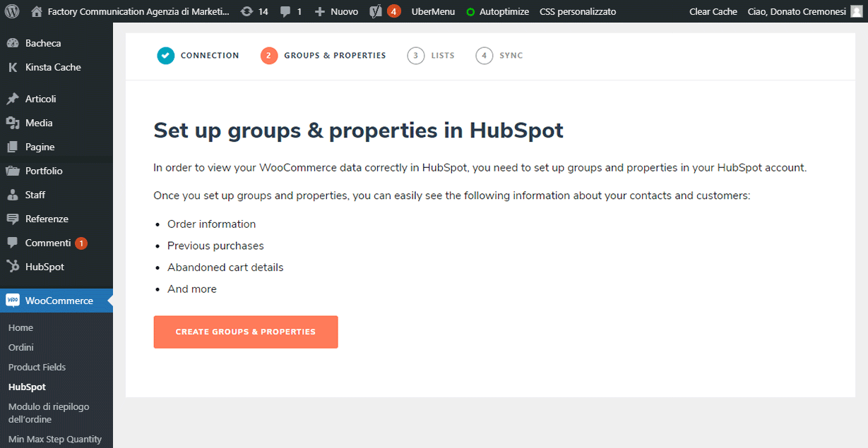Click the HubSpot sprocket icon in sidebar
The height and width of the screenshot is (448, 868).
pyautogui.click(x=13, y=267)
